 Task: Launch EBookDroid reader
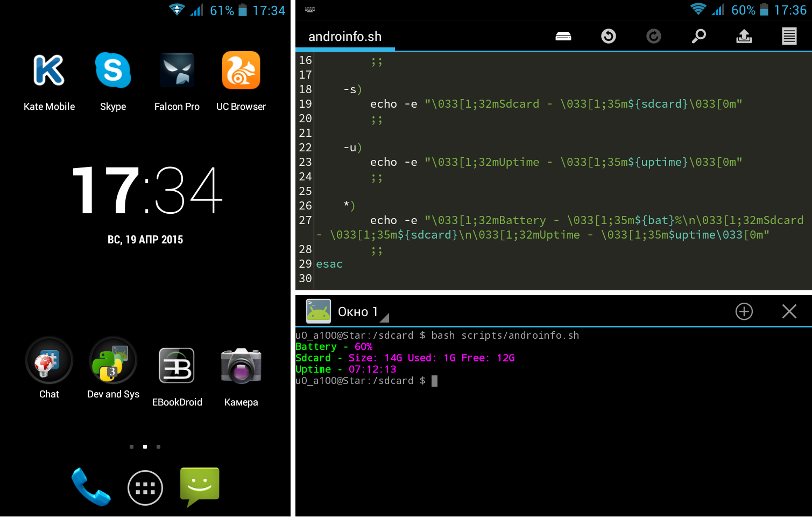pos(177,366)
